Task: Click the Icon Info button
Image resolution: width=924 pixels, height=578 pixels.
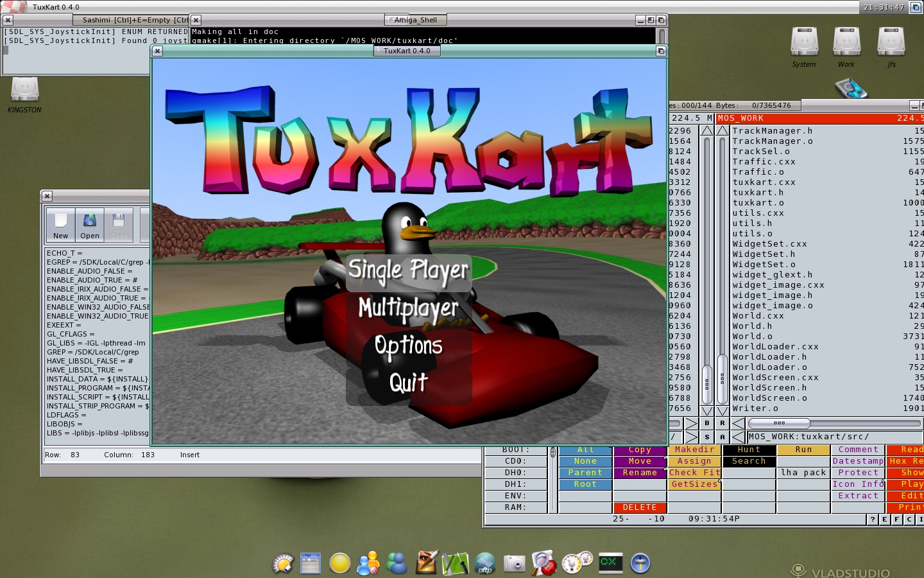Action: (858, 484)
